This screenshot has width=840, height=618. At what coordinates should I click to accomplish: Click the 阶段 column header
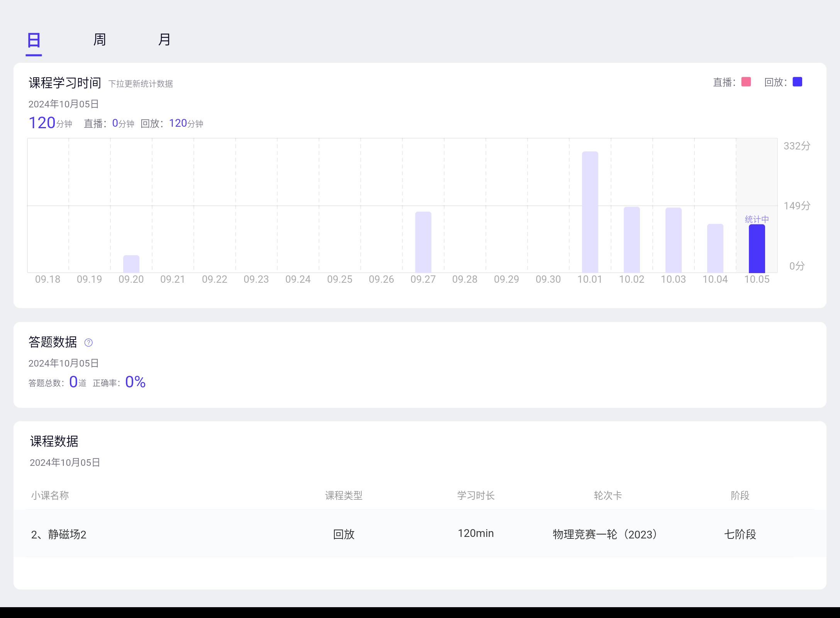pyautogui.click(x=740, y=496)
